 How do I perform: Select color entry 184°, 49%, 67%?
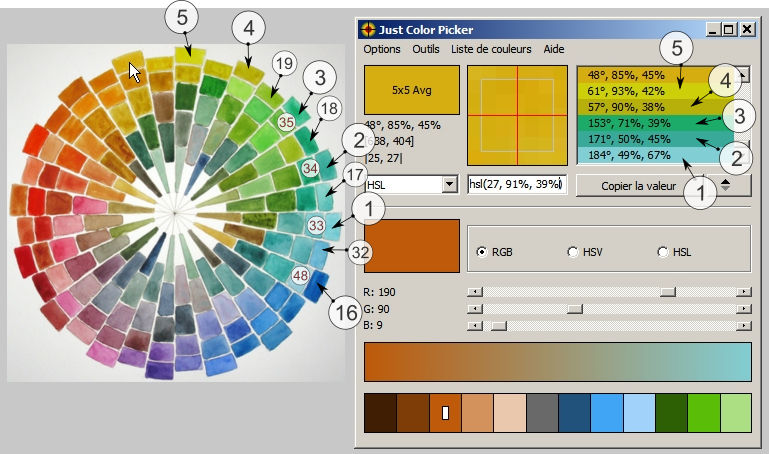tap(655, 155)
